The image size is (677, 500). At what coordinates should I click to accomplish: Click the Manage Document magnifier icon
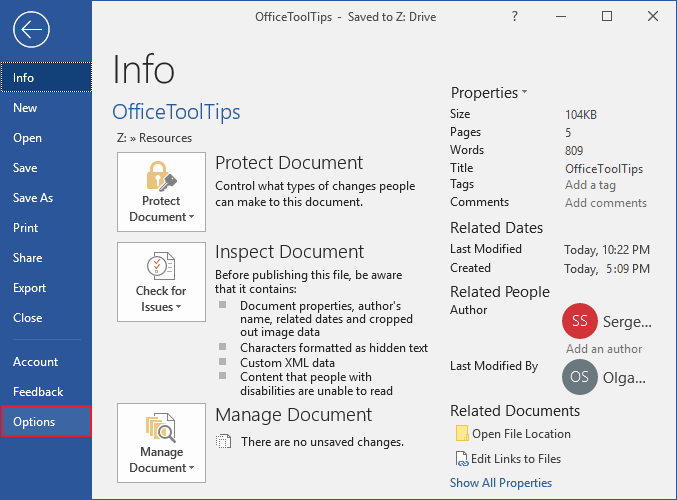(161, 427)
